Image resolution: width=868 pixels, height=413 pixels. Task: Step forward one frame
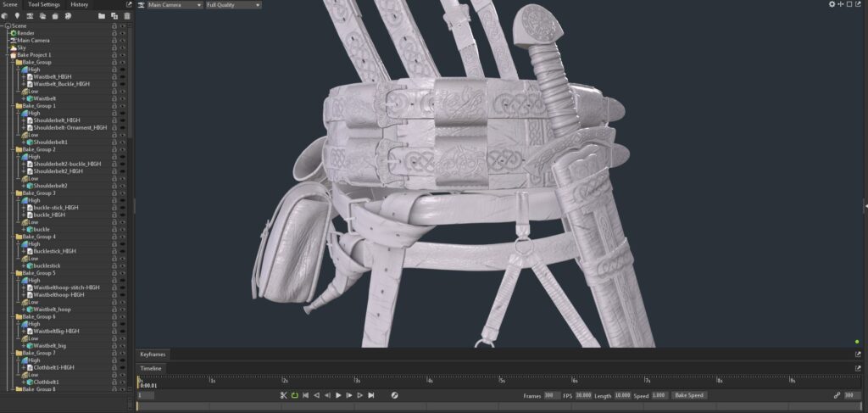pos(349,395)
